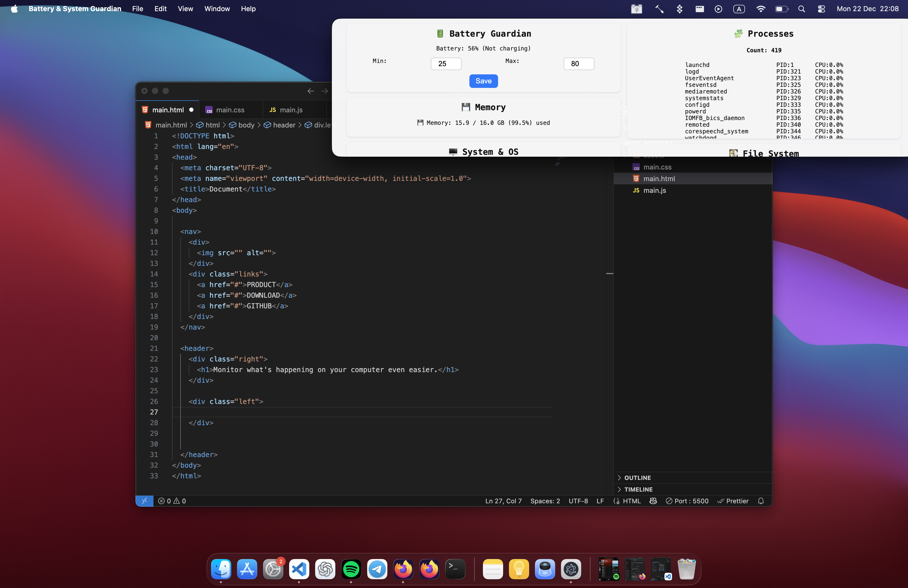Expand the TIMELINE section

tap(638, 489)
